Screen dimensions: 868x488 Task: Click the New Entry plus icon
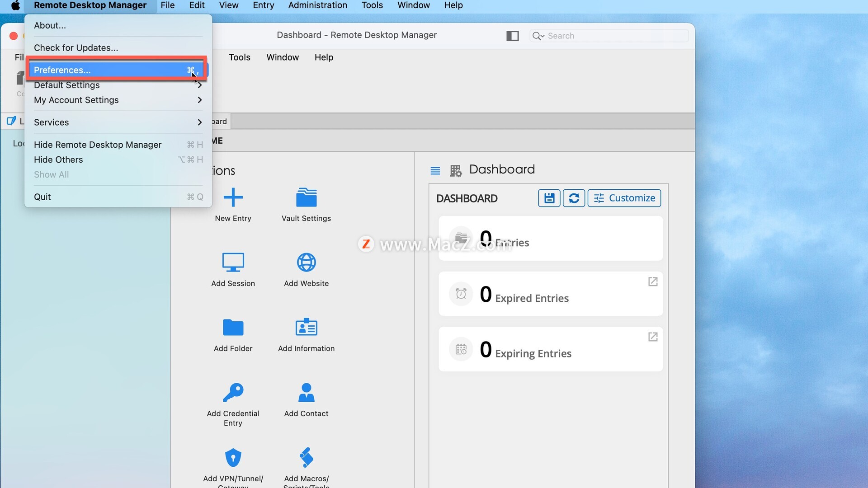click(233, 197)
